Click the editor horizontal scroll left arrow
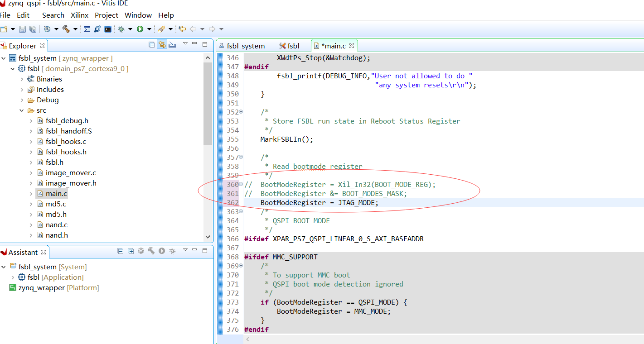The width and height of the screenshot is (644, 344). [x=247, y=339]
